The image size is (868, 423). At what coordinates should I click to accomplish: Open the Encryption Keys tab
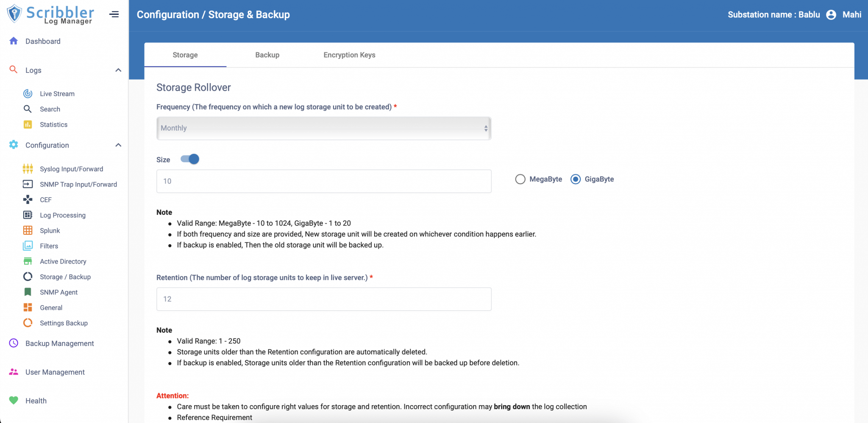click(x=349, y=55)
